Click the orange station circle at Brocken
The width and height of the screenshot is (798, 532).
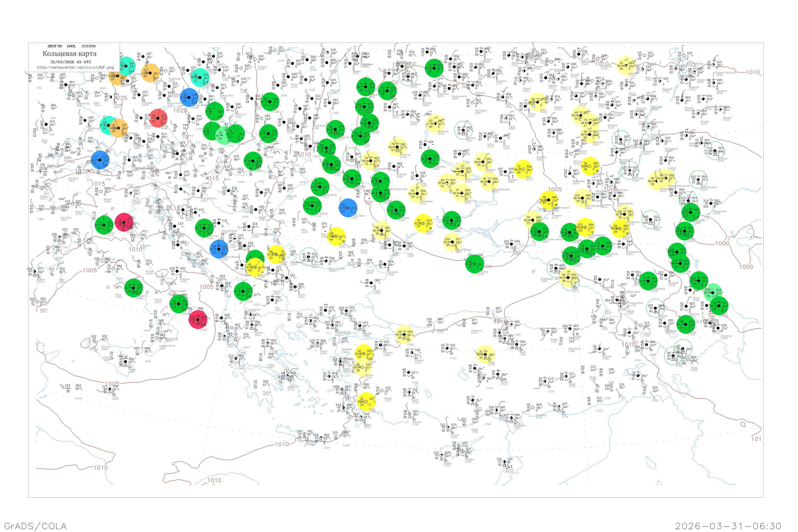tap(150, 73)
